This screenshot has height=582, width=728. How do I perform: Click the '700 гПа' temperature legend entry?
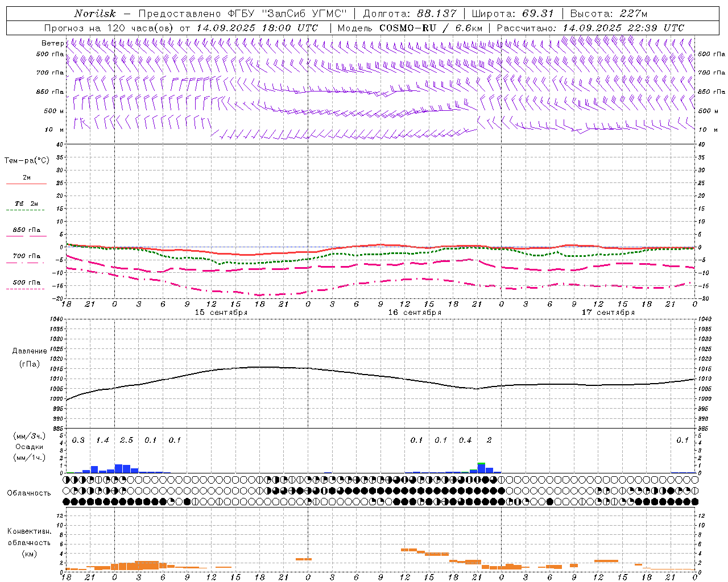coord(26,256)
